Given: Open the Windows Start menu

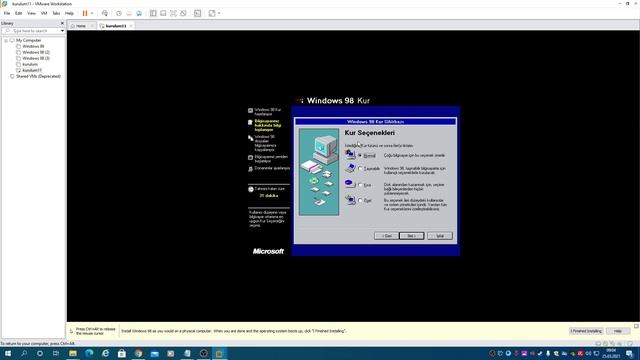Looking at the screenshot, I should pyautogui.click(x=8, y=353).
